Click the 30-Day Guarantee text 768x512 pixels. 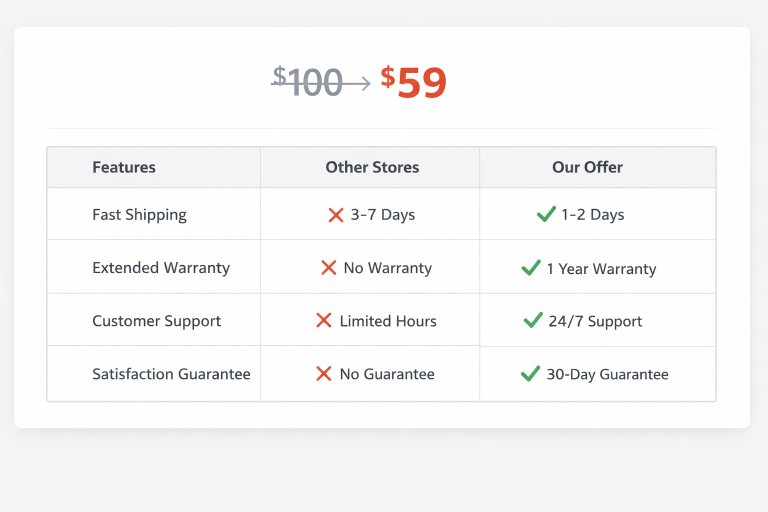pyautogui.click(x=607, y=375)
